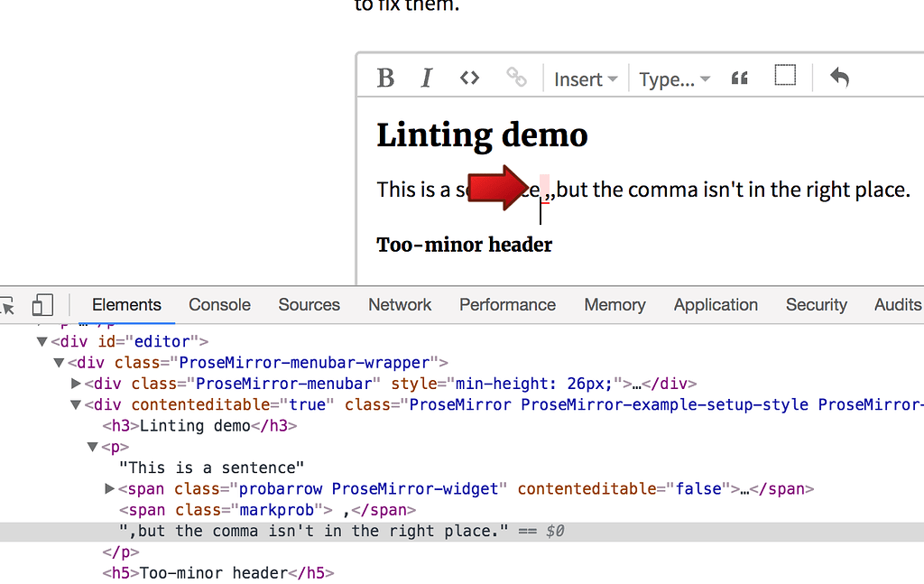Click the select parent node square icon
The width and height of the screenshot is (924, 584).
point(785,76)
